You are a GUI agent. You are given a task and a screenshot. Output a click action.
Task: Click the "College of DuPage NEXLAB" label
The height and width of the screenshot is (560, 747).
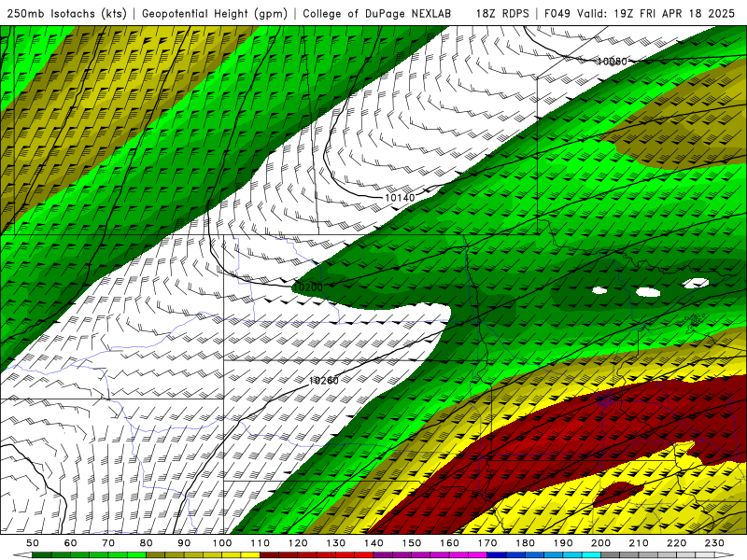377,14
